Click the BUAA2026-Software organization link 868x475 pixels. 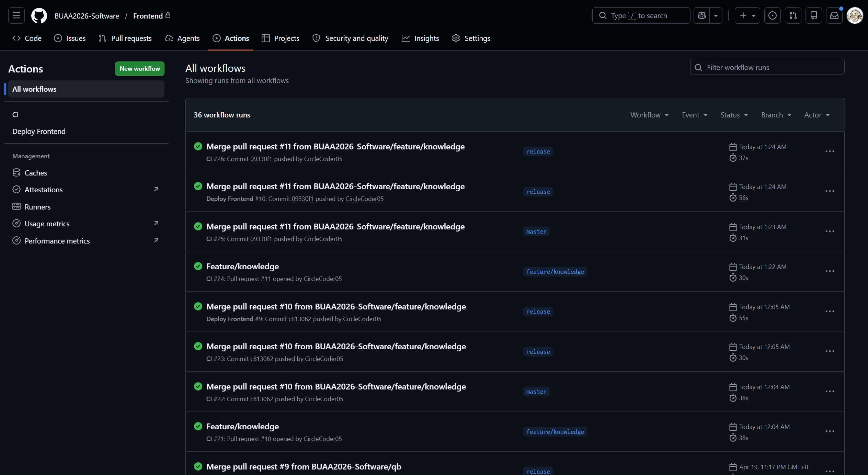point(87,16)
